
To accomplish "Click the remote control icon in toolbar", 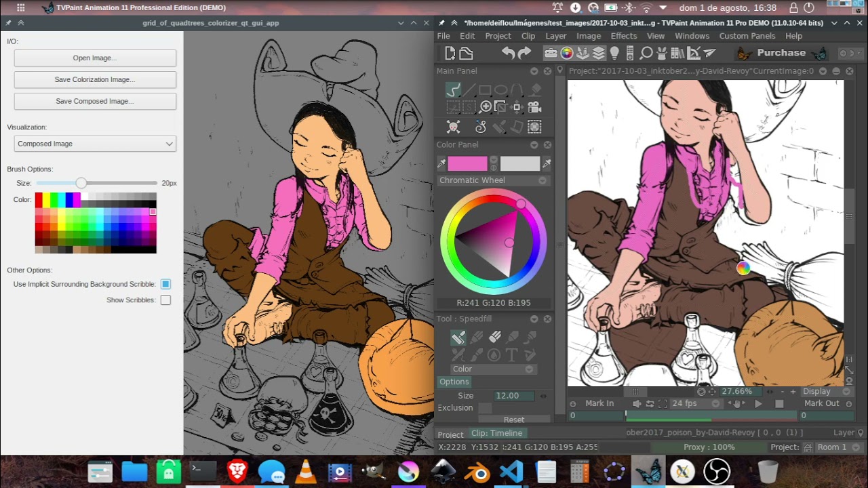I will coord(631,53).
